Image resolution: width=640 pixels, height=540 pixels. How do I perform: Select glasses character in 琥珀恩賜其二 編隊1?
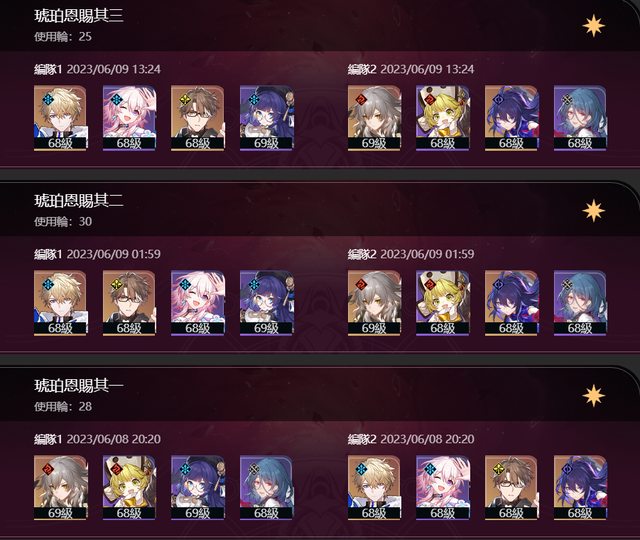pos(129,303)
